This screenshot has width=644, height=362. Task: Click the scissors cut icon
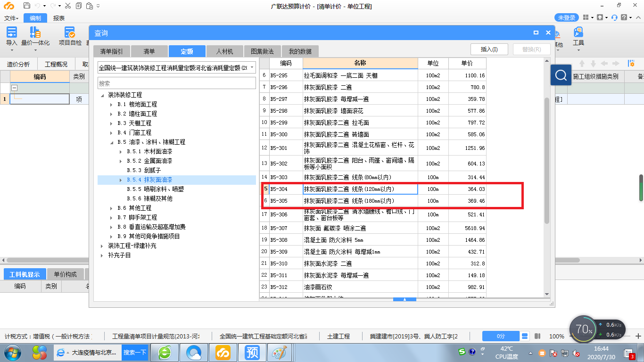pyautogui.click(x=67, y=6)
